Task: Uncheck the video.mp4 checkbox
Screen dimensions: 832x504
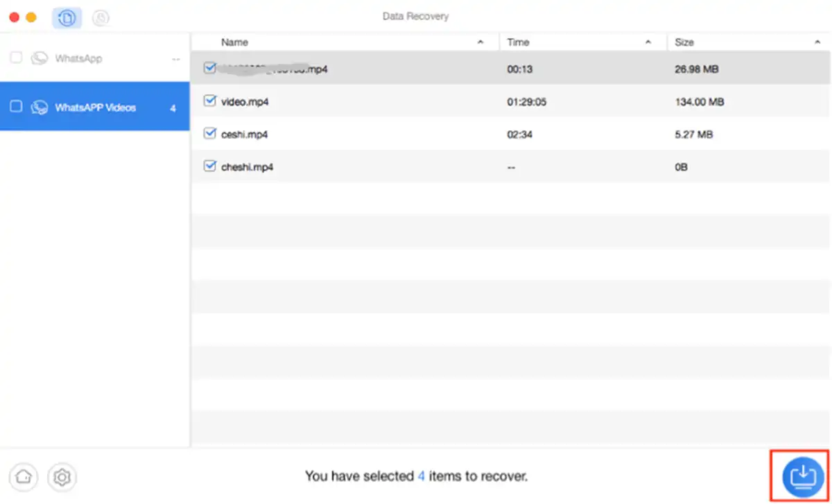Action: 209,101
